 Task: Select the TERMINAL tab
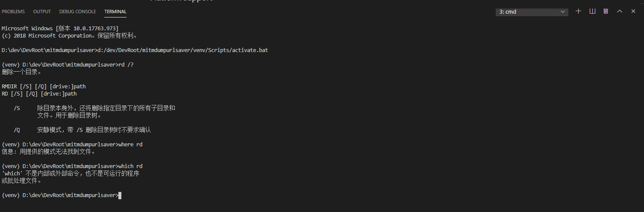(115, 12)
